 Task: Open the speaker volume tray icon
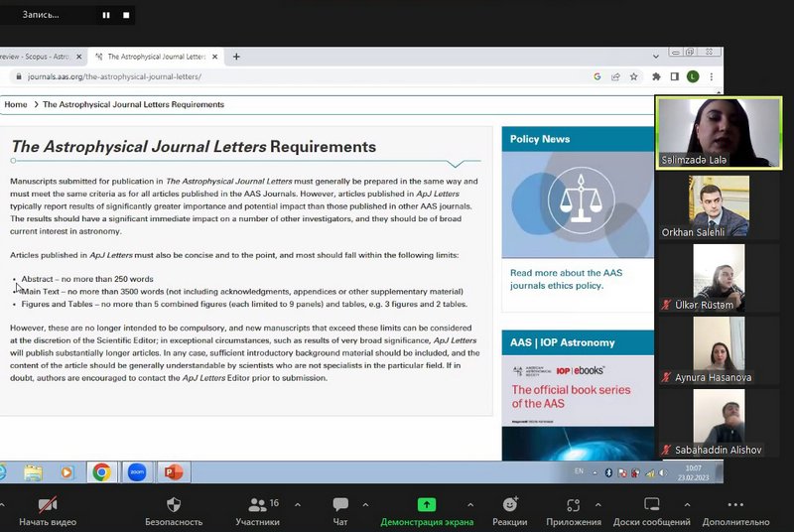click(663, 473)
